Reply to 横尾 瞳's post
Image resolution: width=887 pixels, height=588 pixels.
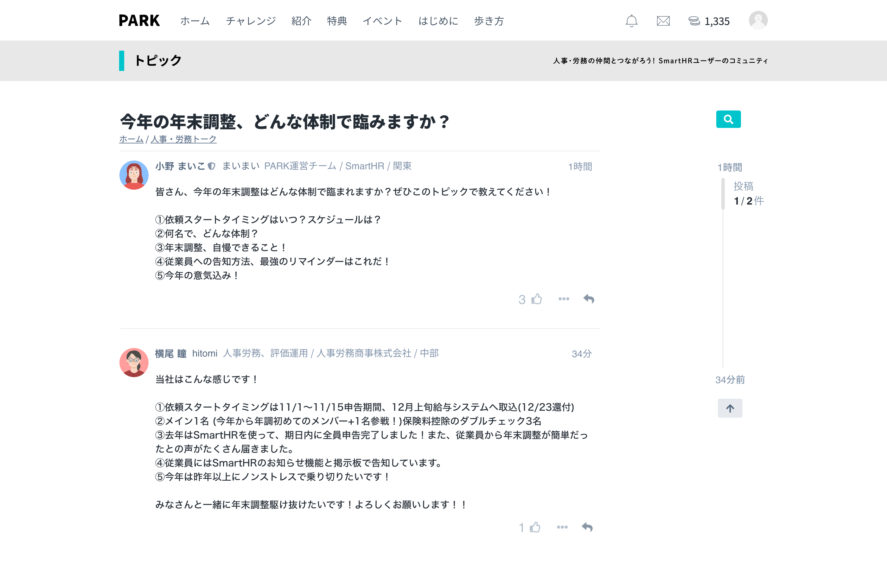587,527
